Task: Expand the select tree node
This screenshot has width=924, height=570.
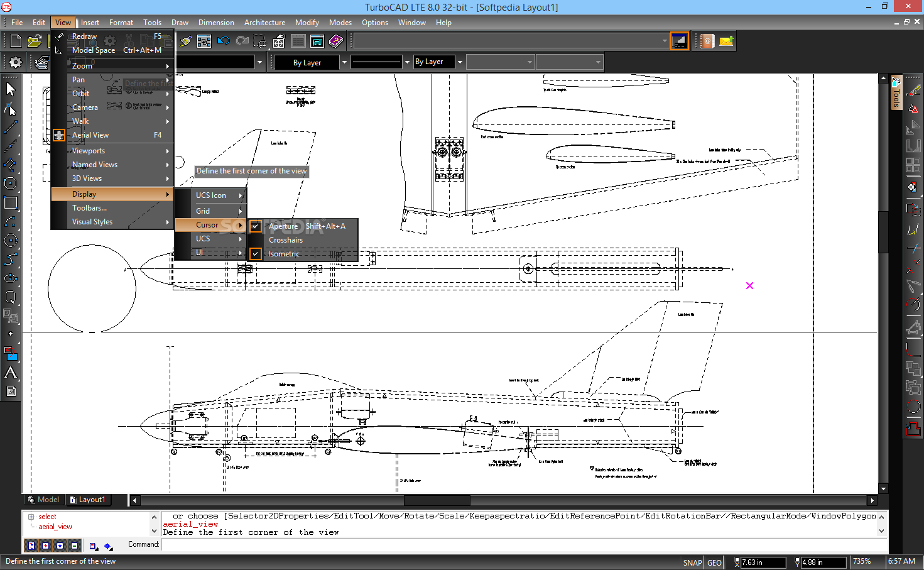Action: [x=31, y=517]
